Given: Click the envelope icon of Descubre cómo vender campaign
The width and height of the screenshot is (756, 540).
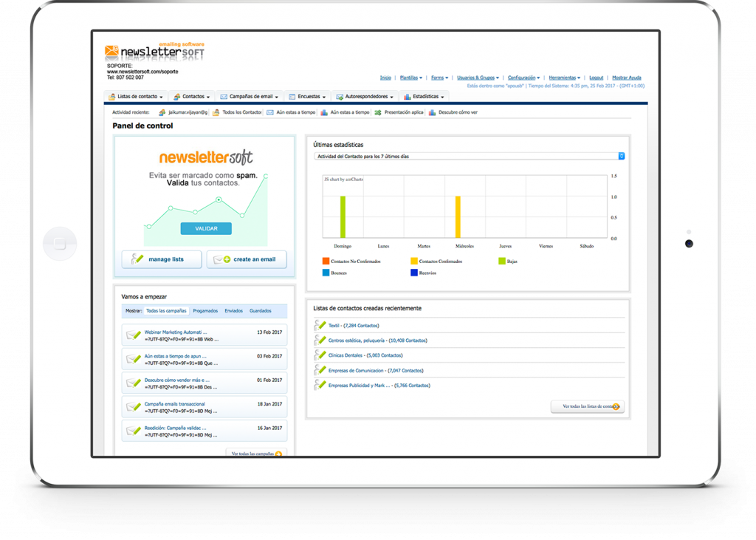Looking at the screenshot, I should point(133,383).
